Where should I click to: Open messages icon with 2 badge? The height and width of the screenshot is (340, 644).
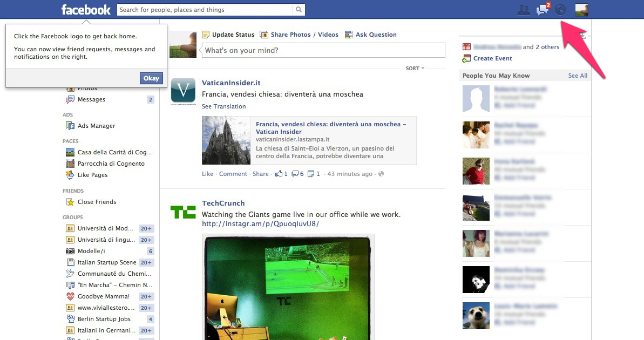click(x=543, y=10)
